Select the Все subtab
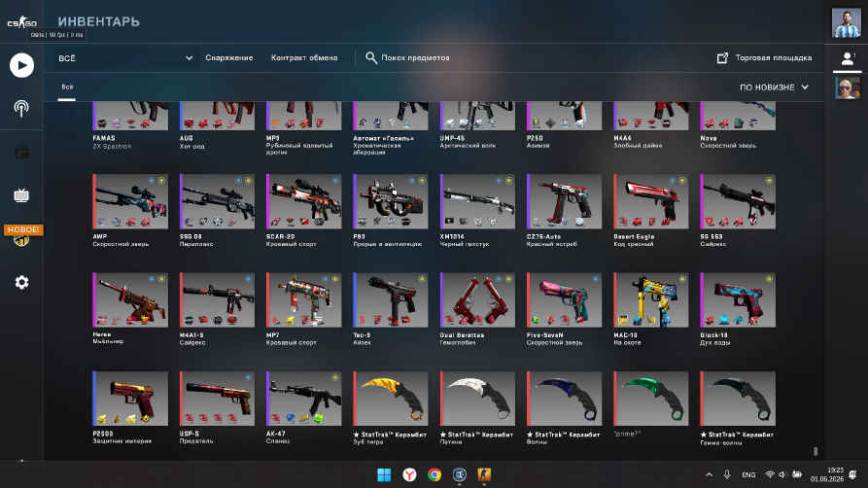 point(67,87)
